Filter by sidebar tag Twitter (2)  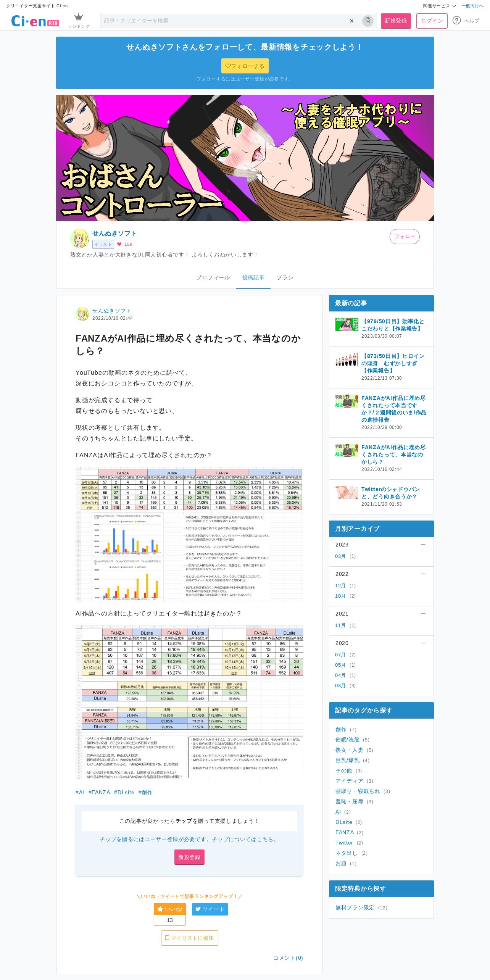(344, 843)
